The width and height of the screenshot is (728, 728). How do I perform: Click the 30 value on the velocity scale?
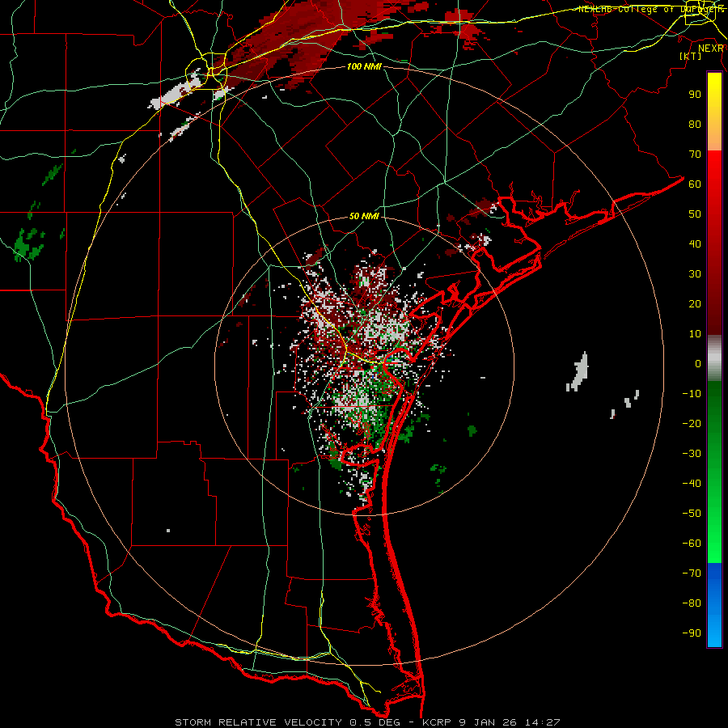(x=695, y=274)
